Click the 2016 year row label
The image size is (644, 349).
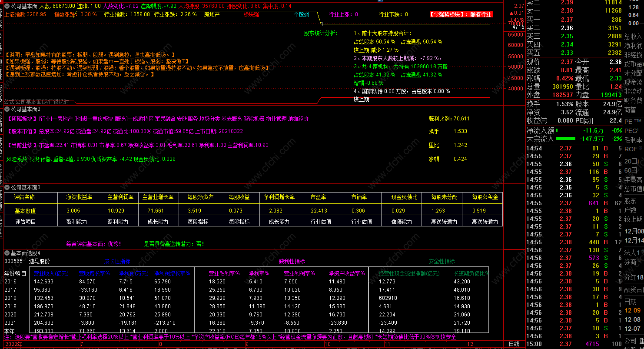(x=10, y=282)
